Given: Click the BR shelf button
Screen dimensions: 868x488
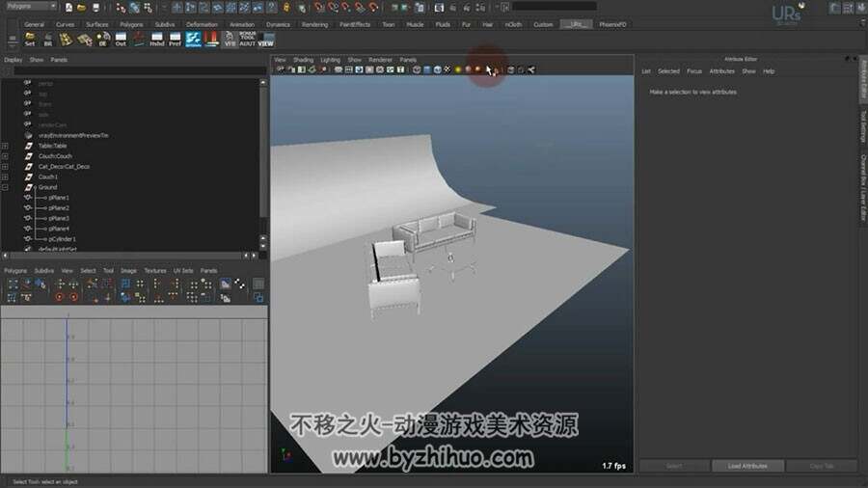Looking at the screenshot, I should pyautogui.click(x=47, y=40).
